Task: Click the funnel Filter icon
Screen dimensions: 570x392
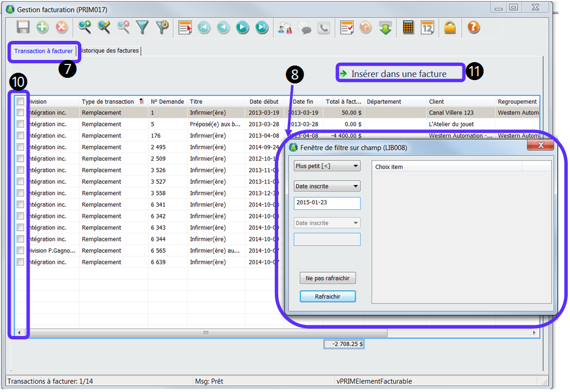Action: 143,27
